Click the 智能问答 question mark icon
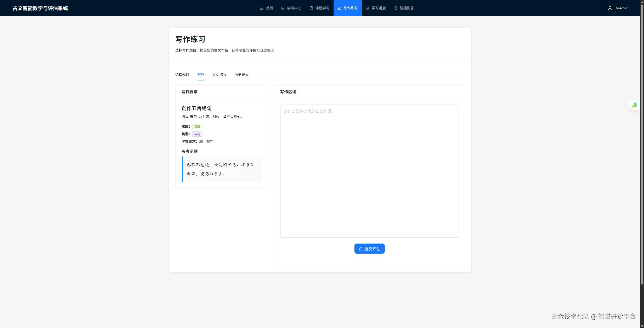The width and height of the screenshot is (644, 328). [x=395, y=8]
